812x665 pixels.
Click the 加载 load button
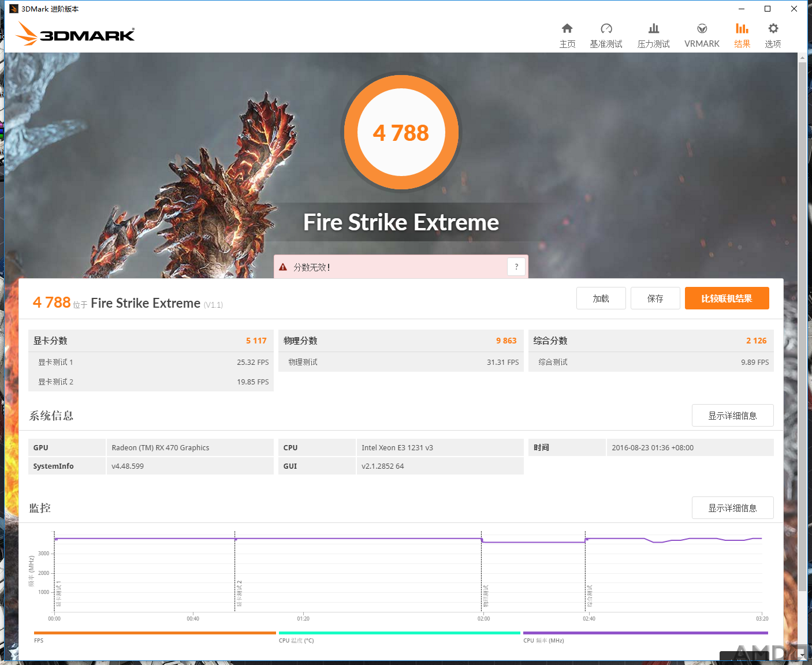click(601, 298)
